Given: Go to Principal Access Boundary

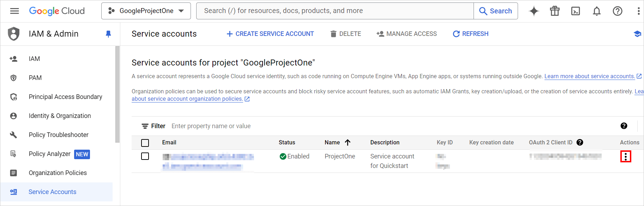Looking at the screenshot, I should [x=66, y=97].
